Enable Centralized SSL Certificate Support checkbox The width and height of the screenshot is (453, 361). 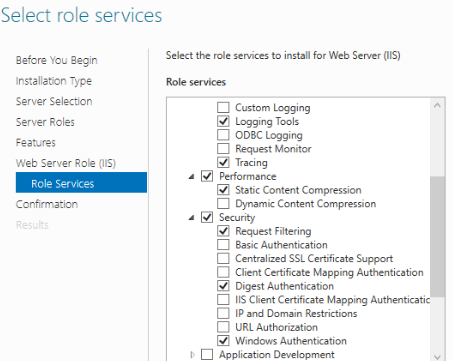tap(223, 258)
